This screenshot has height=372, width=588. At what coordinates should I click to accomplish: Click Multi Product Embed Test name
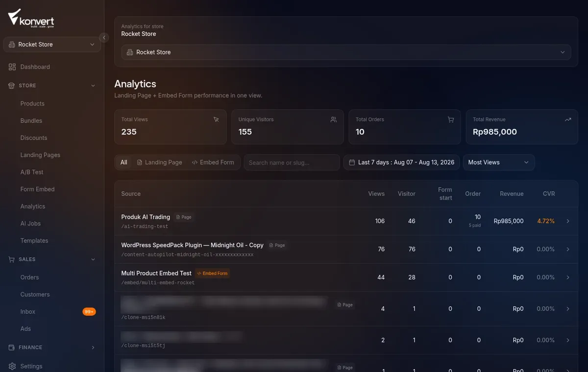(156, 273)
